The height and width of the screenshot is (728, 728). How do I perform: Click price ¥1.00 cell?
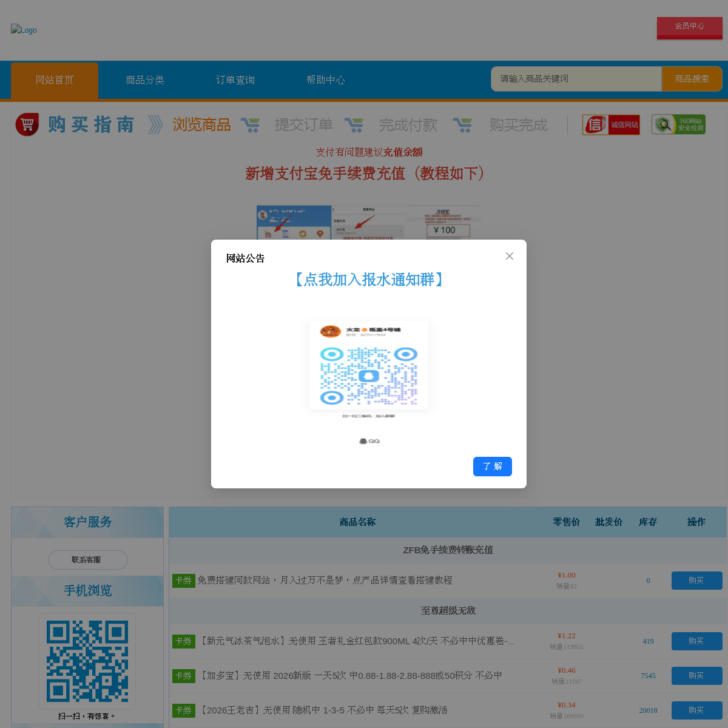coord(567,575)
